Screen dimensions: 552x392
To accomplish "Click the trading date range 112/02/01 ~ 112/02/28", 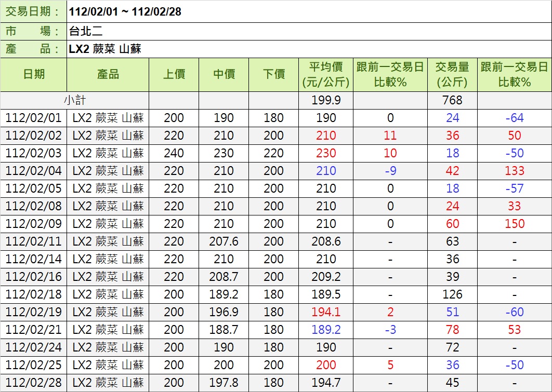I will point(125,11).
